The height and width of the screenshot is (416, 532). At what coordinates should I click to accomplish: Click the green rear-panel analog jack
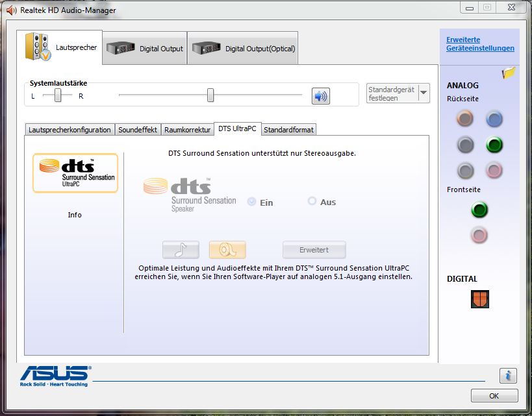[x=494, y=145]
